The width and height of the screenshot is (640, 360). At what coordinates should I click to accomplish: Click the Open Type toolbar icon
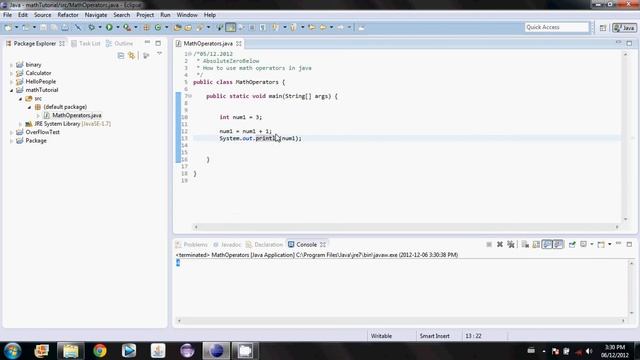[177, 27]
